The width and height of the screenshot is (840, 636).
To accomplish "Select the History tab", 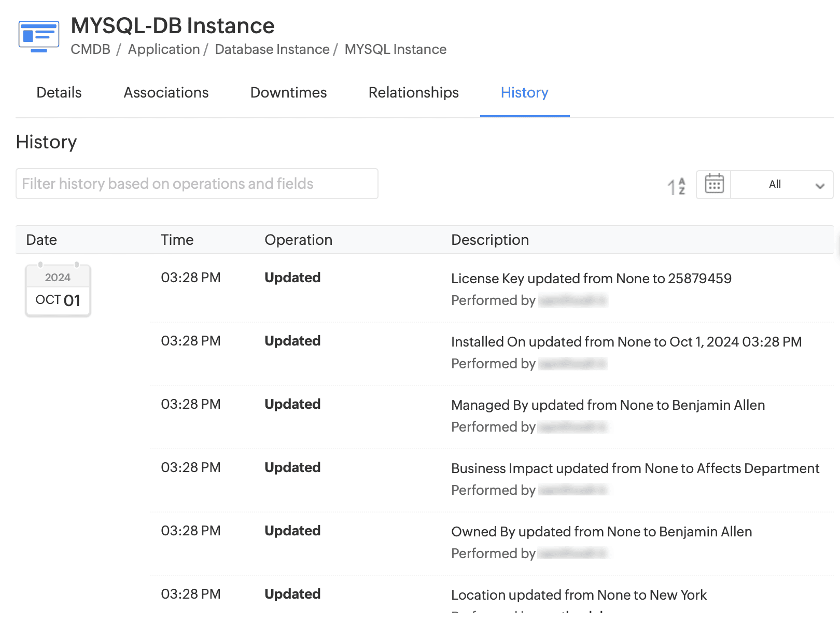I will point(524,92).
